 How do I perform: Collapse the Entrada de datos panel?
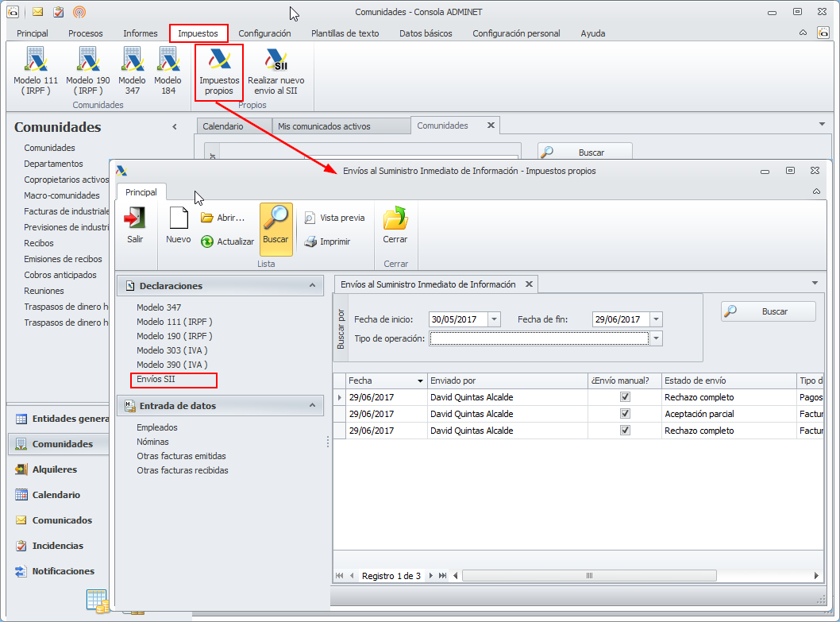pos(312,405)
